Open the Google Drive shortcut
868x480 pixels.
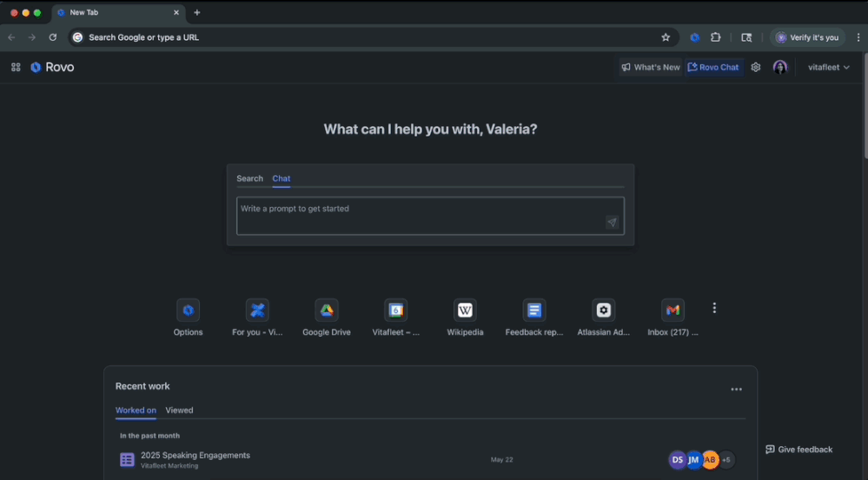click(x=327, y=310)
